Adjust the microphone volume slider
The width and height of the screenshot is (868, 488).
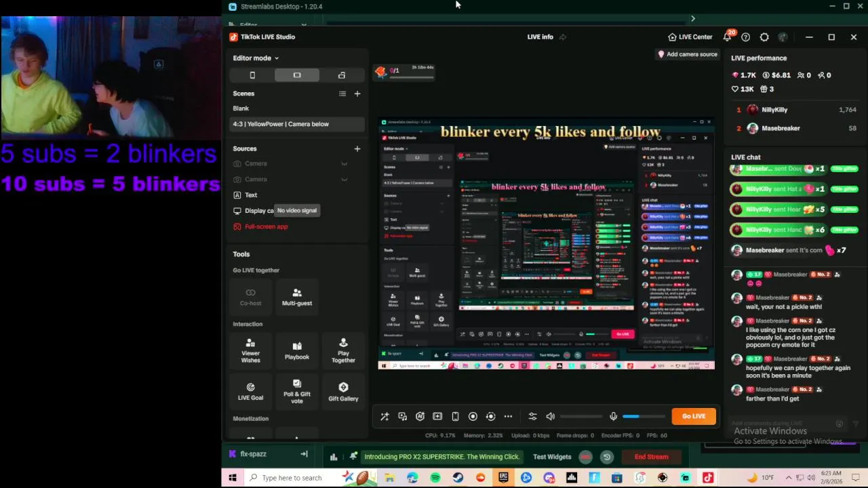tap(643, 416)
